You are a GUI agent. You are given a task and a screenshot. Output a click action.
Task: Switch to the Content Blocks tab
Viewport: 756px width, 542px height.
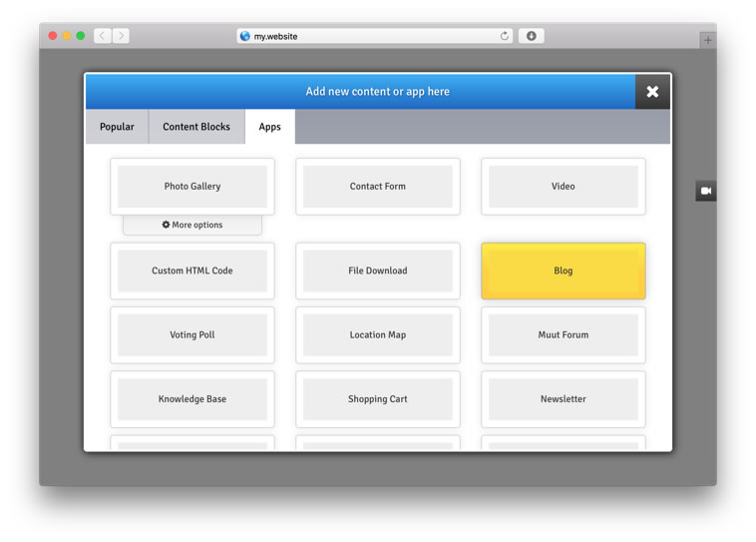point(196,127)
